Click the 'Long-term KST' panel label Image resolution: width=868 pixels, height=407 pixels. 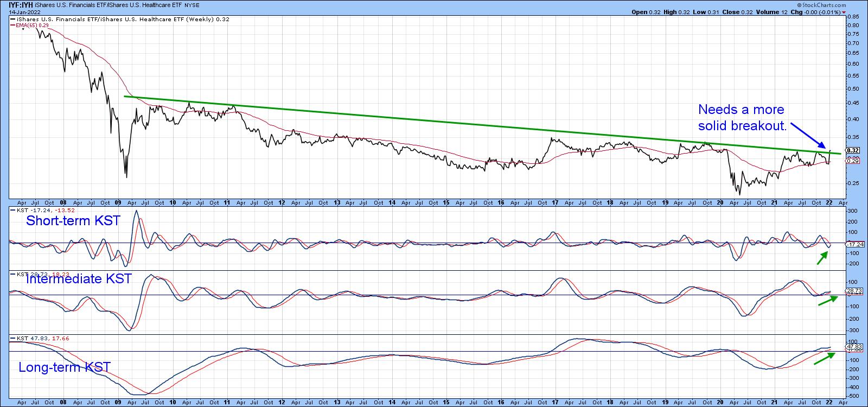[64, 367]
